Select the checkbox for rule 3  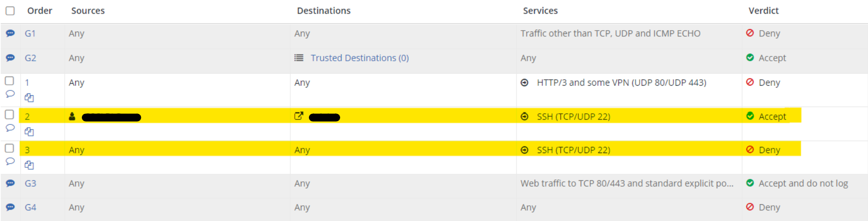pyautogui.click(x=10, y=148)
